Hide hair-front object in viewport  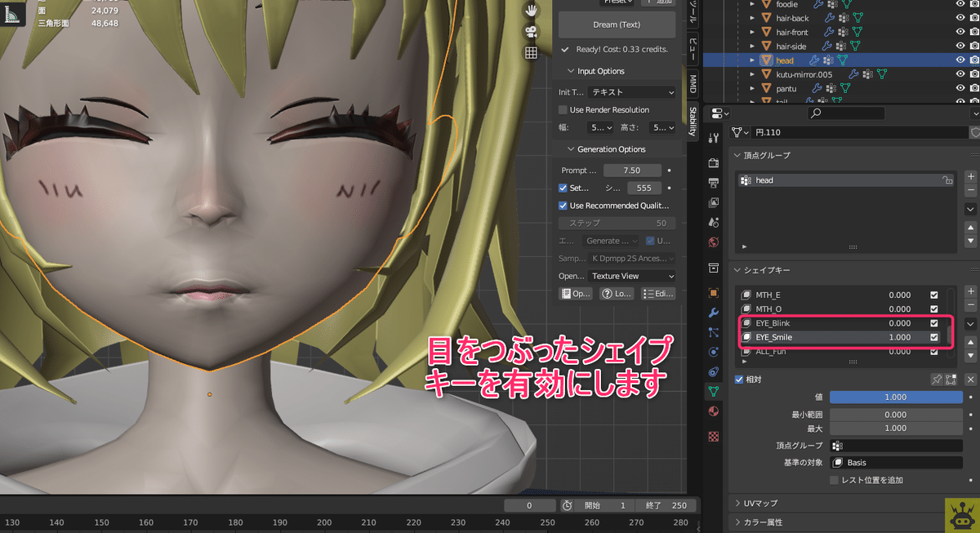click(960, 33)
